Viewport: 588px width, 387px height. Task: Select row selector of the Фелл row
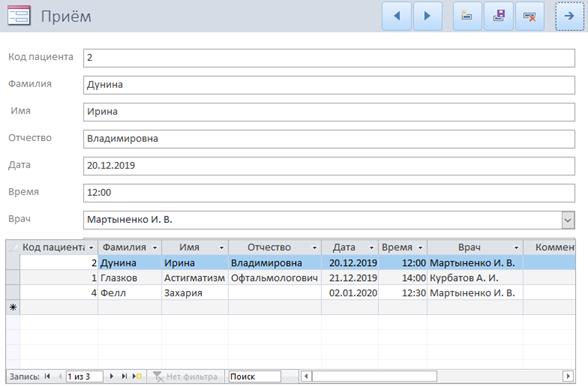coord(13,293)
